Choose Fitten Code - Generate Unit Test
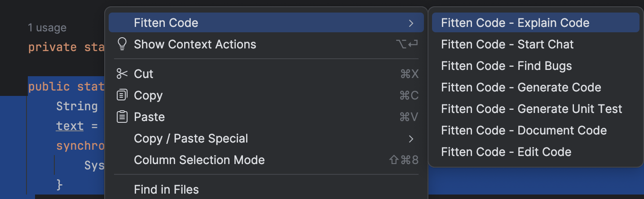The width and height of the screenshot is (644, 199). click(535, 109)
